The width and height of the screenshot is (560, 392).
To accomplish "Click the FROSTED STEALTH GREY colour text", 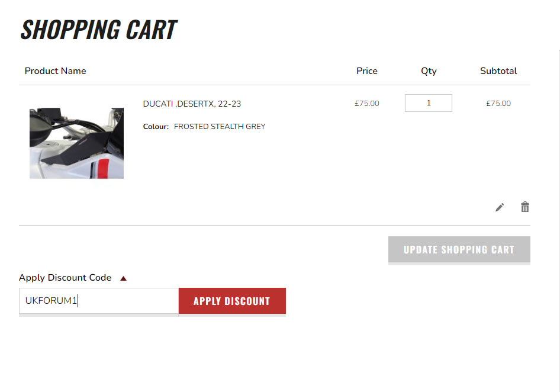I will 219,126.
